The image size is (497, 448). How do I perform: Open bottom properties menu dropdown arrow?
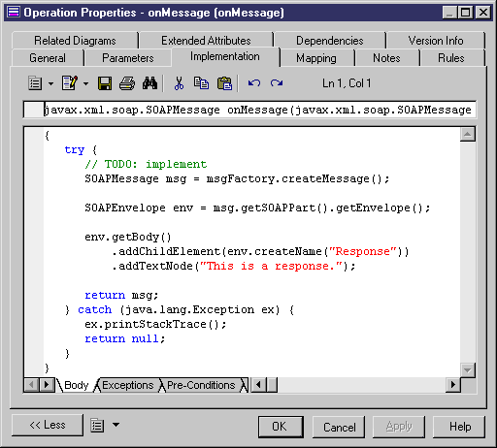pos(116,425)
